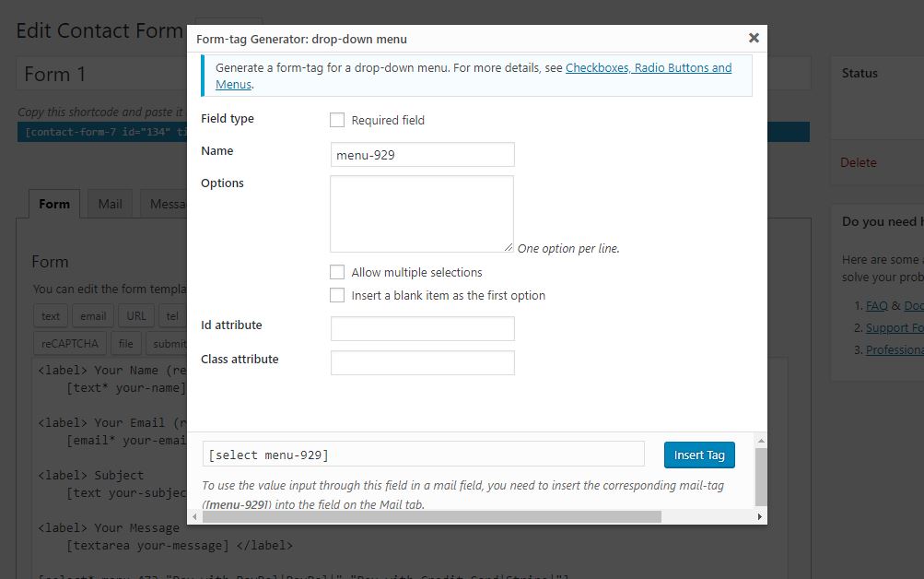924x579 pixels.
Task: Click the generated [select menu-929] tag field
Action: coord(423,454)
